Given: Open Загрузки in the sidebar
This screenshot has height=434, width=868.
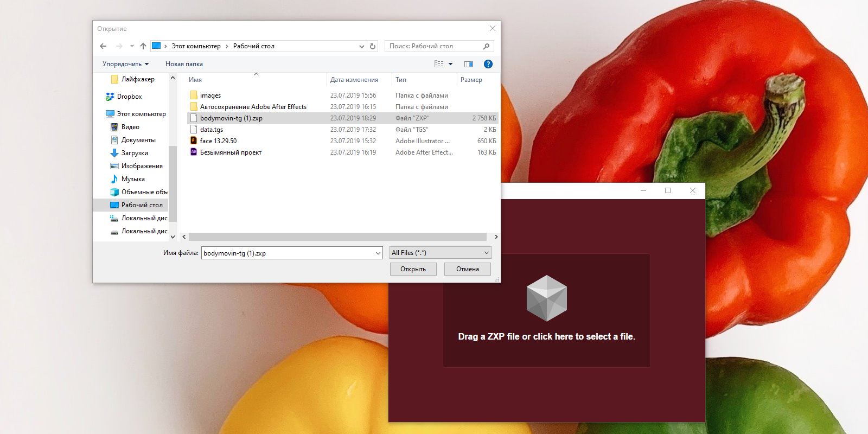Looking at the screenshot, I should 129,153.
